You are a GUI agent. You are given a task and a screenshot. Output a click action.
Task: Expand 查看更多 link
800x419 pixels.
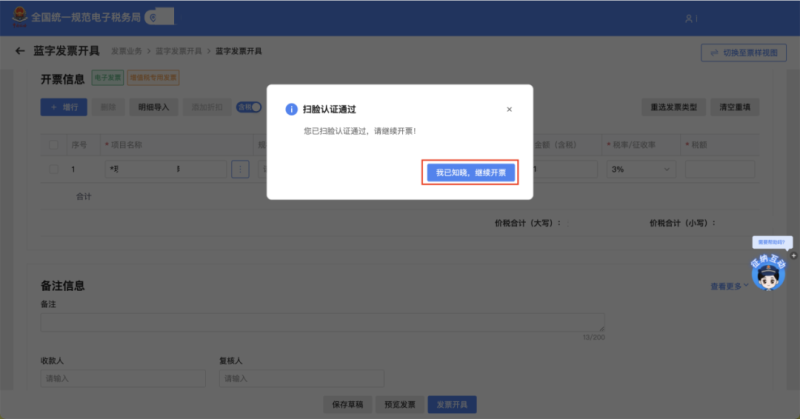pos(730,286)
